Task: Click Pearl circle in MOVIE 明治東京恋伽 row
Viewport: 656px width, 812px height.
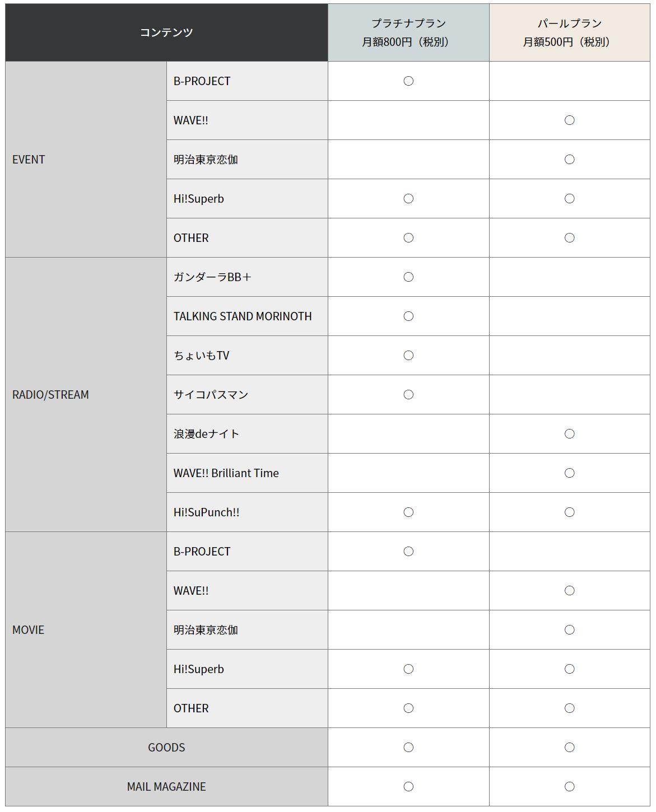Action: pyautogui.click(x=569, y=630)
